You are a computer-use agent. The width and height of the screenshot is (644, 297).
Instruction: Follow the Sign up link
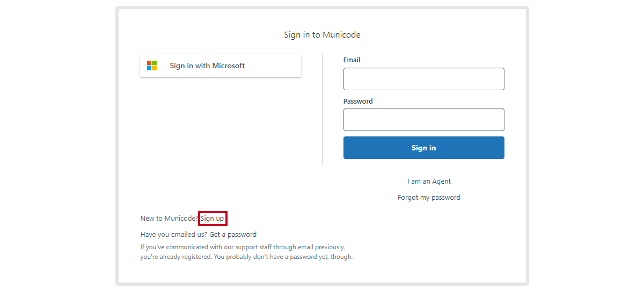click(213, 219)
